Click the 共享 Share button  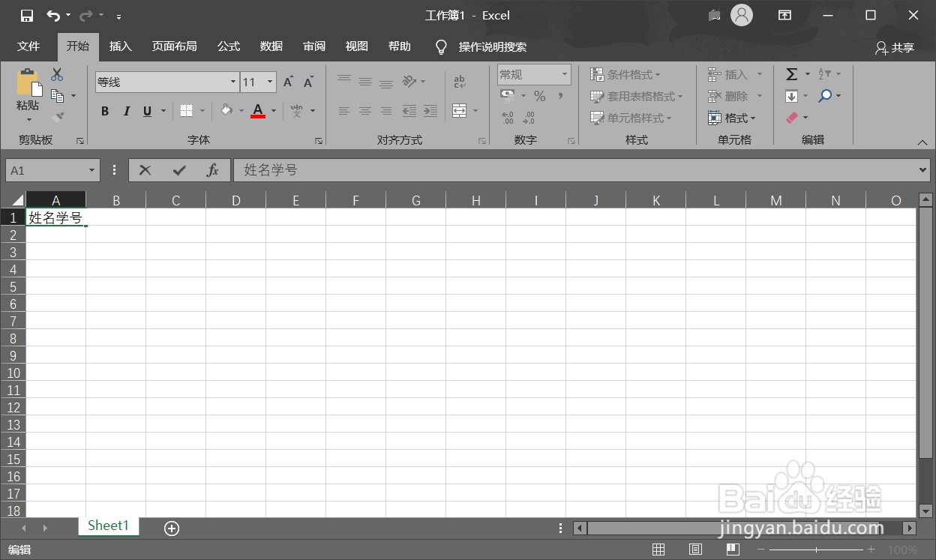[x=895, y=47]
